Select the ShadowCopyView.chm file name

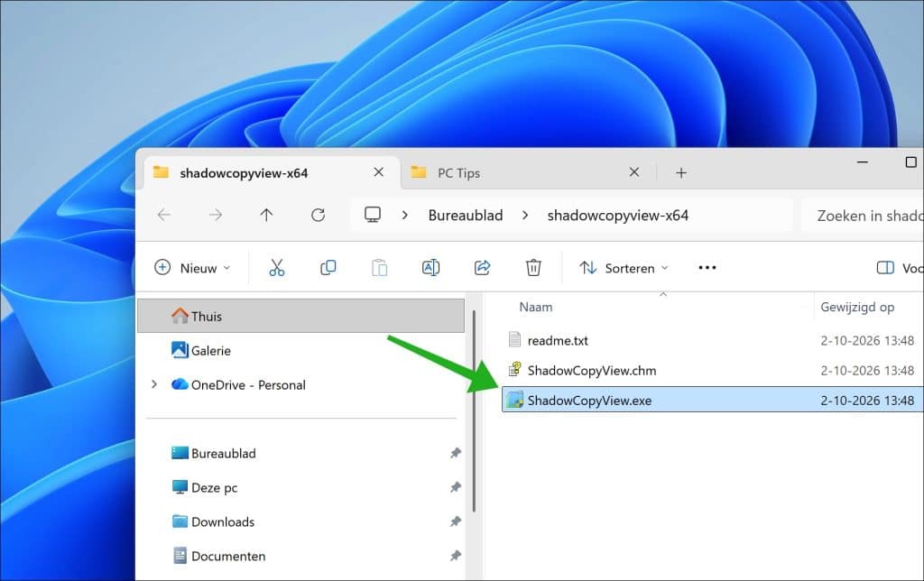pyautogui.click(x=592, y=370)
